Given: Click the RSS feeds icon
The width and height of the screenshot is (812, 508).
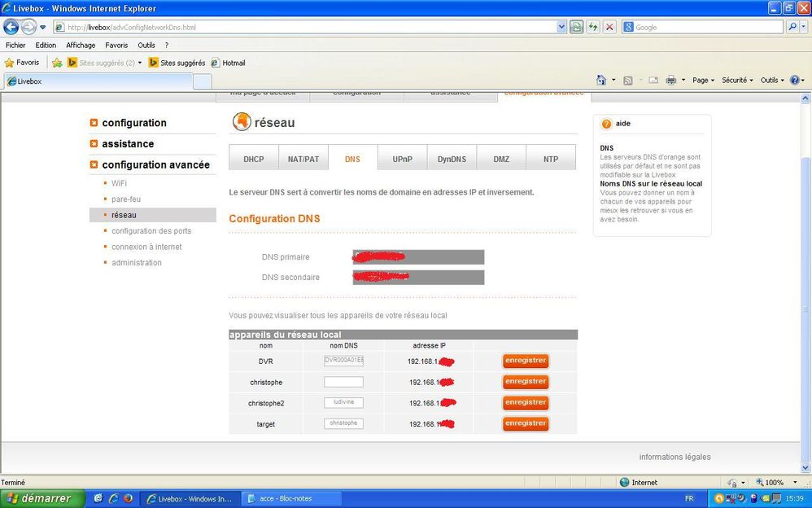Looking at the screenshot, I should (x=627, y=81).
